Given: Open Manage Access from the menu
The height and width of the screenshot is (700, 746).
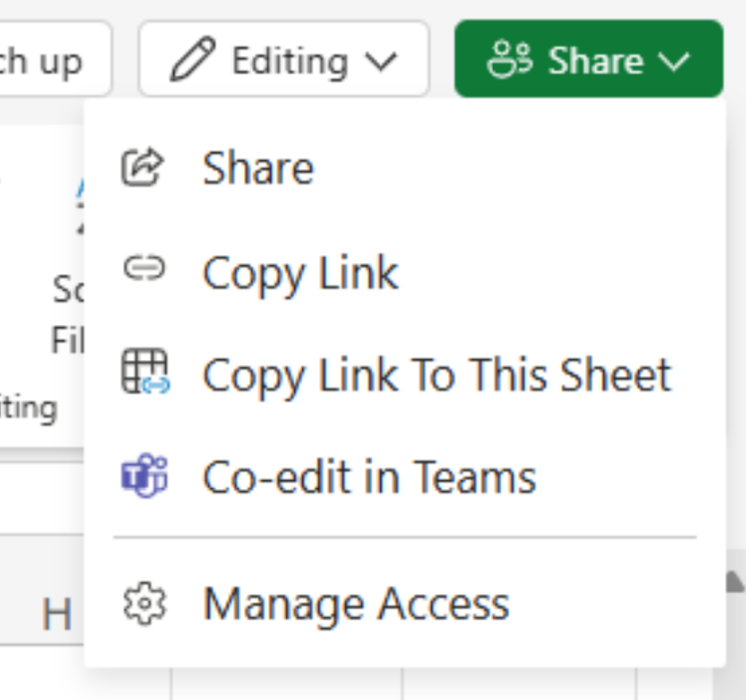Looking at the screenshot, I should click(x=356, y=605).
